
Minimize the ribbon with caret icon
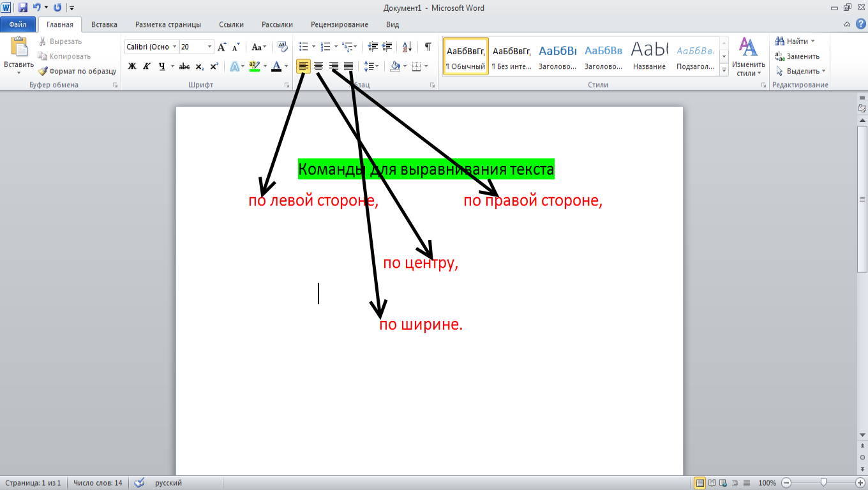pyautogui.click(x=847, y=24)
